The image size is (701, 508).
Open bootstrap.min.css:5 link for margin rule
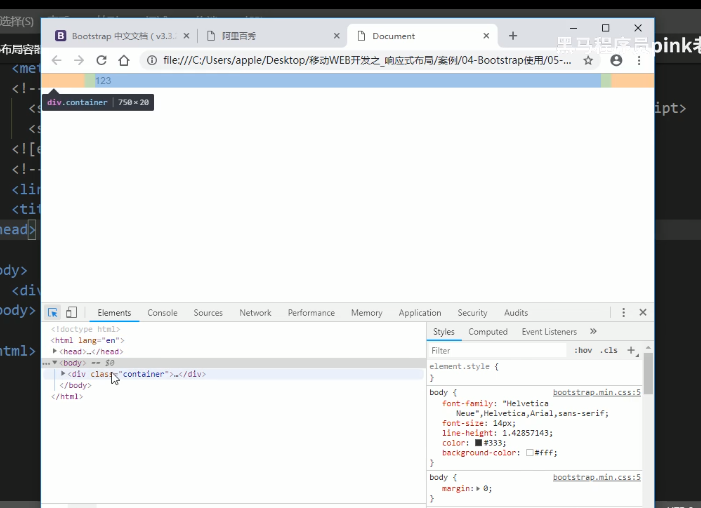596,477
